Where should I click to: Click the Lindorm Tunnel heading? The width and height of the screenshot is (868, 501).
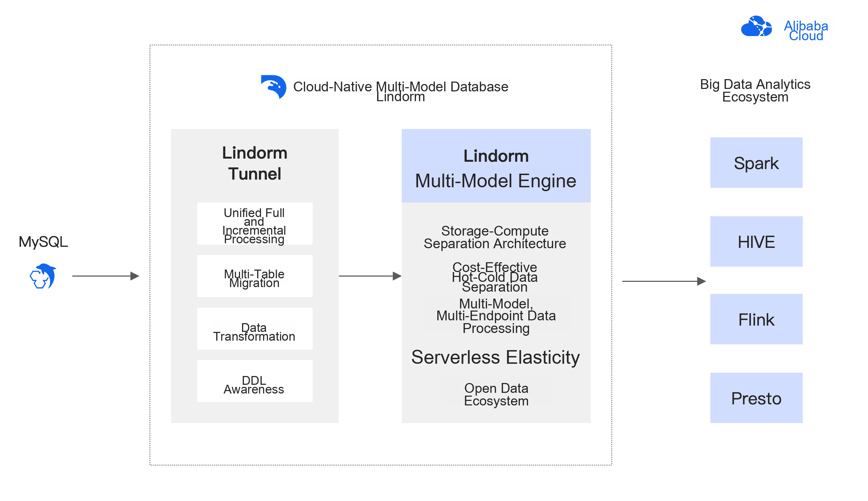coord(255,163)
